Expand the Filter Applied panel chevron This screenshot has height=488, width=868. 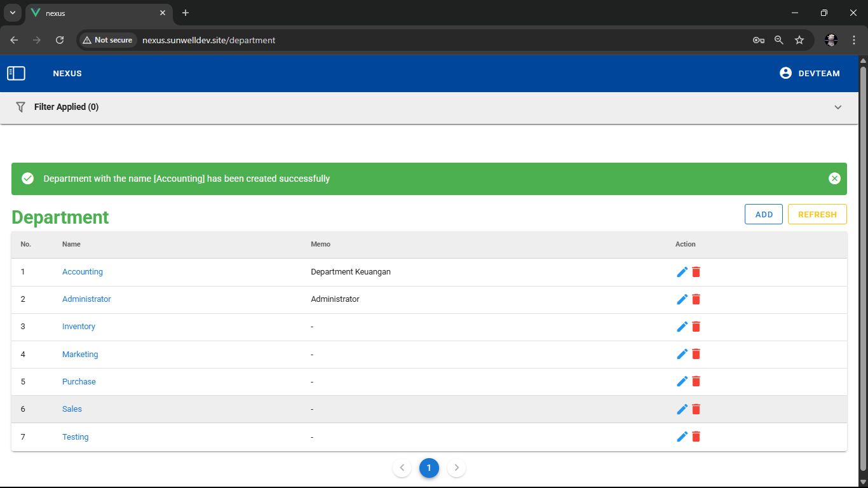pos(837,107)
